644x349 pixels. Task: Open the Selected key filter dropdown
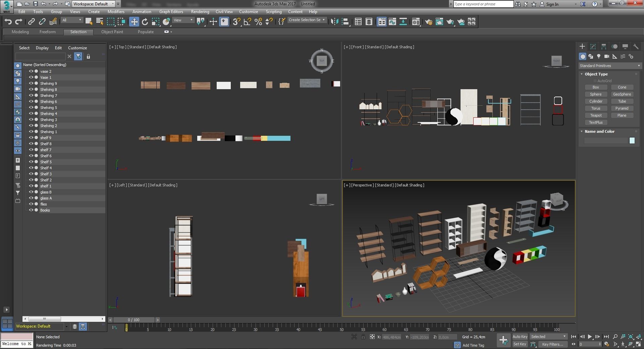(548, 337)
